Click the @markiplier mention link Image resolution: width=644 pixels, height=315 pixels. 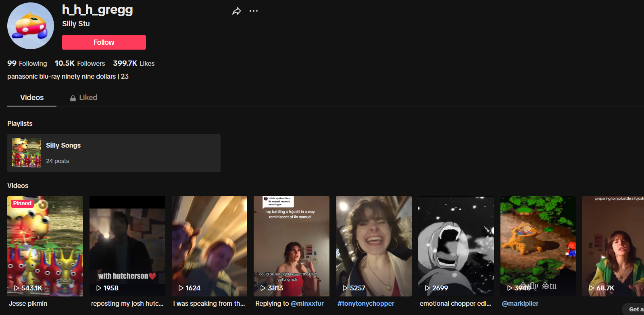click(x=520, y=303)
